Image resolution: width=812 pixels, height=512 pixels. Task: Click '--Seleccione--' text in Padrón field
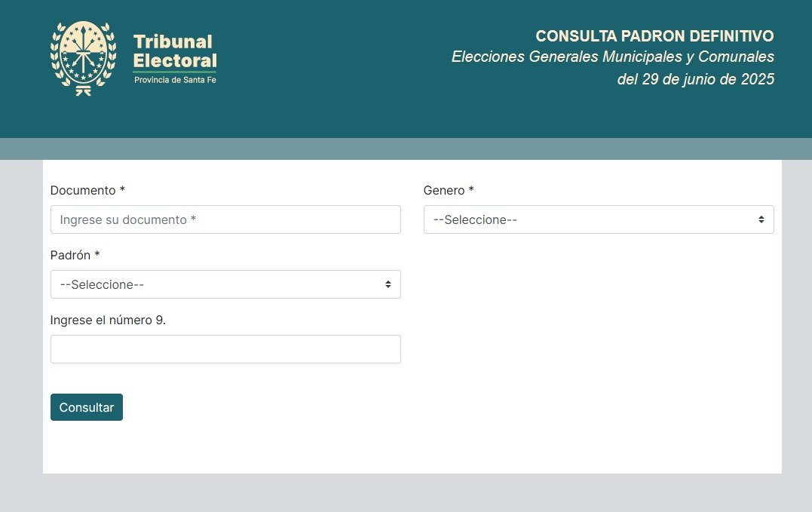coord(102,284)
